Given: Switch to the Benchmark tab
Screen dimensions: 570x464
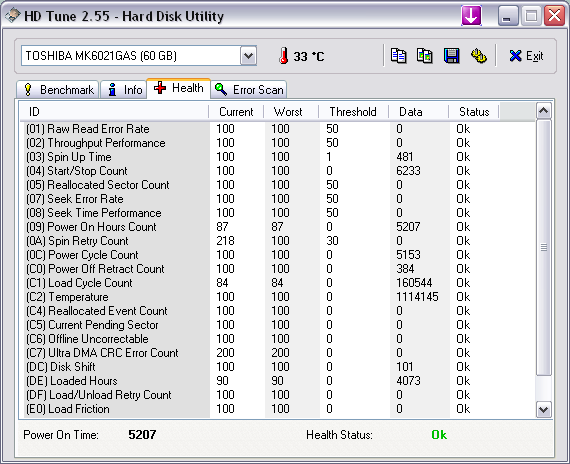Looking at the screenshot, I should click(58, 89).
